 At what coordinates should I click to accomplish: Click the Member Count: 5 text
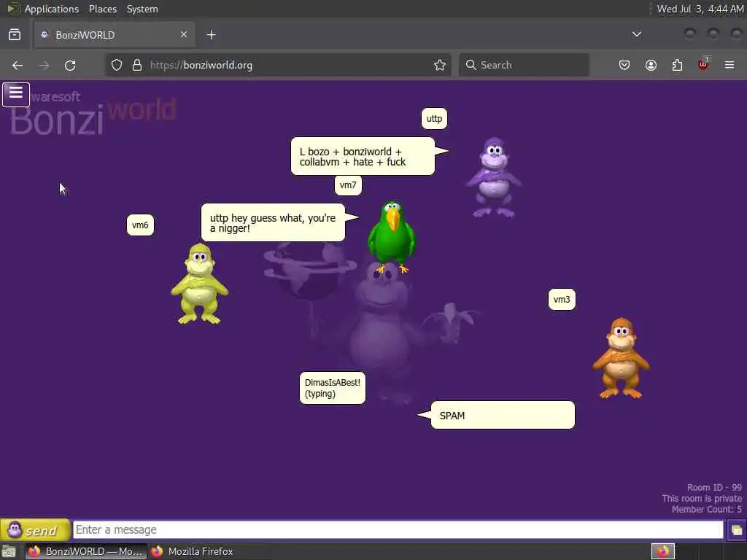[706, 510]
